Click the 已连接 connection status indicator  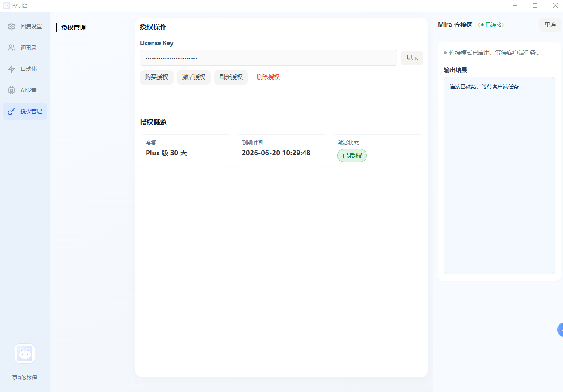pos(491,25)
